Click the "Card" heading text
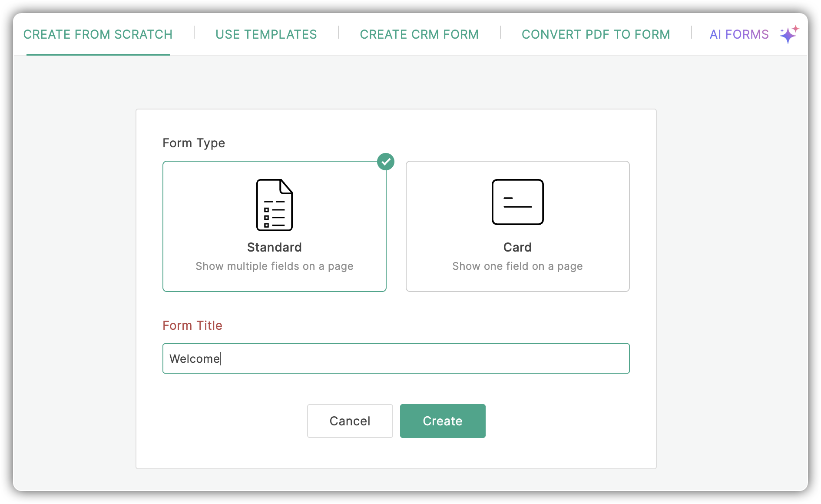The image size is (821, 504). tap(517, 247)
